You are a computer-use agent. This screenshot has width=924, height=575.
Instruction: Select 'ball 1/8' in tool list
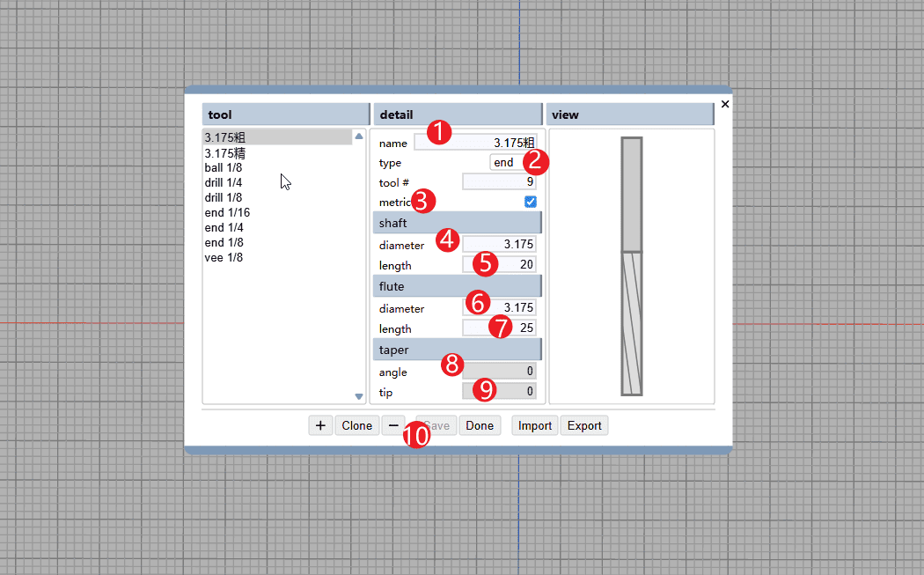(x=223, y=167)
